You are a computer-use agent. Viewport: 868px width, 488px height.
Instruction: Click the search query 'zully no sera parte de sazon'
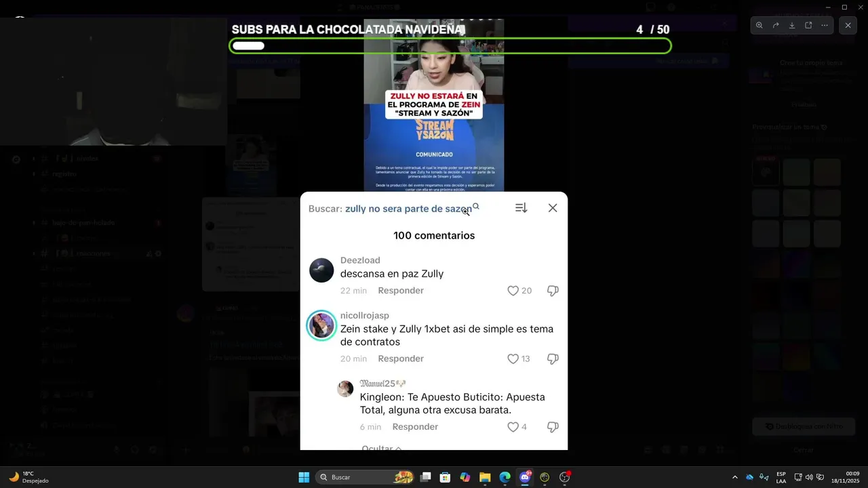coord(408,209)
